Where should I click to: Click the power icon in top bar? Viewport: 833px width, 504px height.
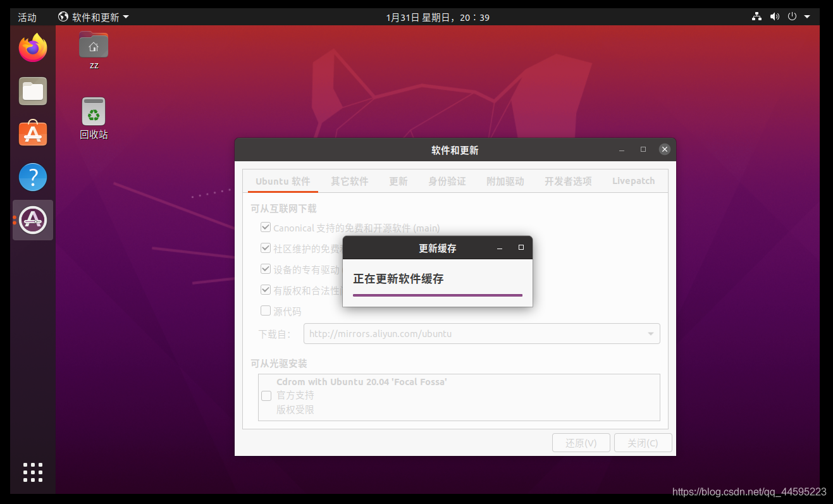(x=792, y=17)
